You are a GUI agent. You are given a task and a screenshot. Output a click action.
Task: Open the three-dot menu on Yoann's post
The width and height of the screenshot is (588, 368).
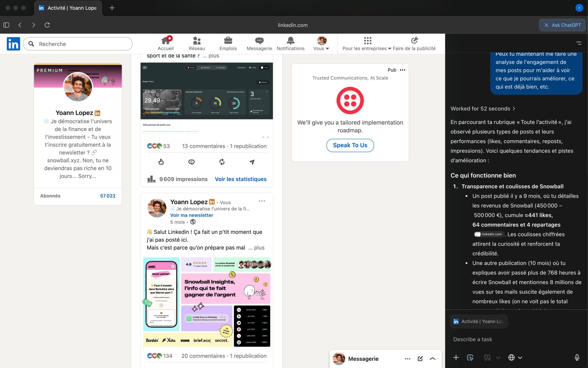point(262,201)
